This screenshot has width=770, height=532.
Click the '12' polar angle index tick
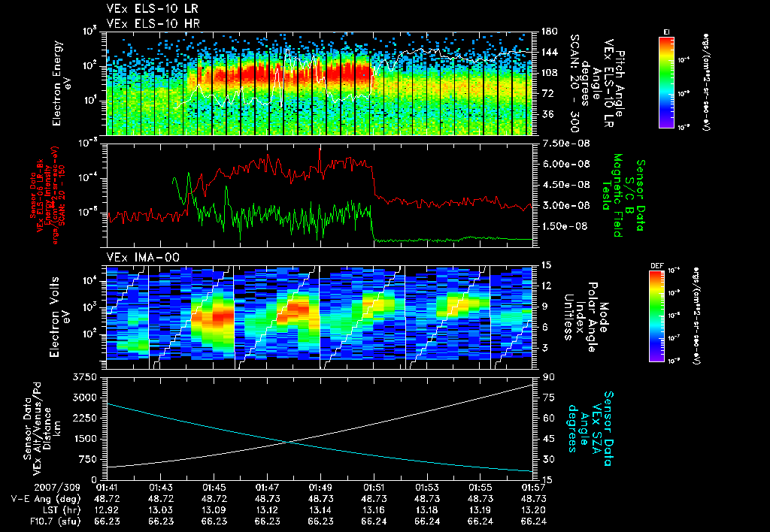(546, 286)
